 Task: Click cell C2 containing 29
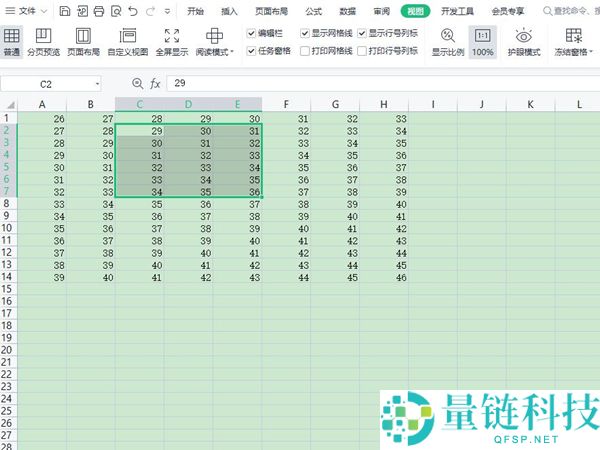(x=140, y=131)
